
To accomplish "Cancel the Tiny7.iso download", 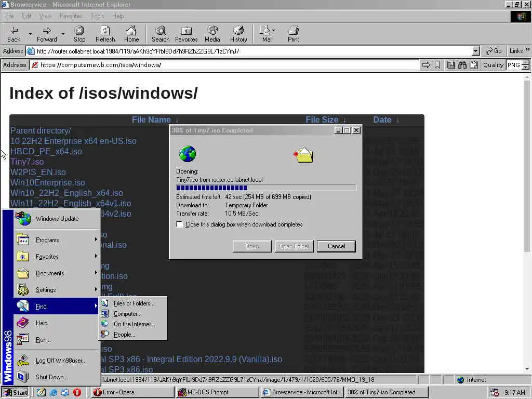I will coord(336,246).
